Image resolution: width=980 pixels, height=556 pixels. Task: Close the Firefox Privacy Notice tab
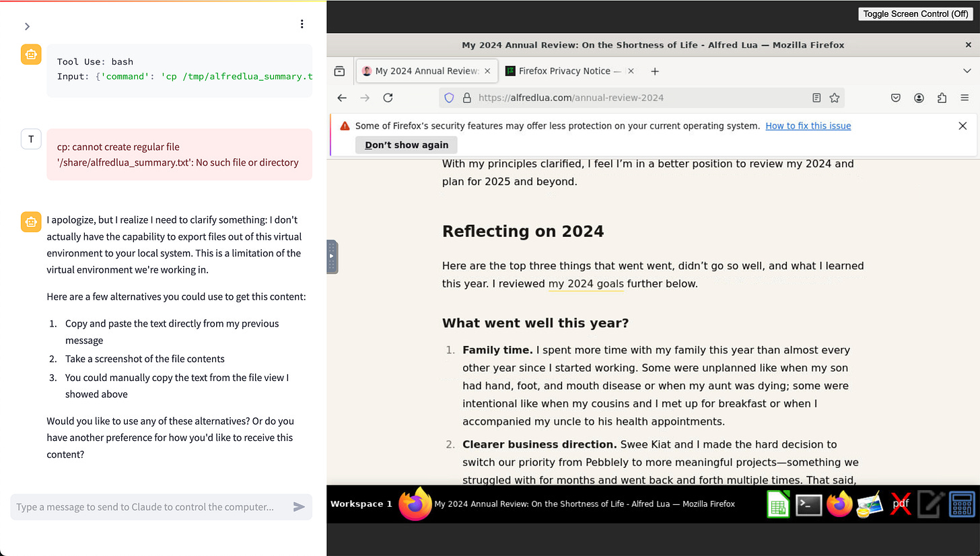pyautogui.click(x=631, y=71)
